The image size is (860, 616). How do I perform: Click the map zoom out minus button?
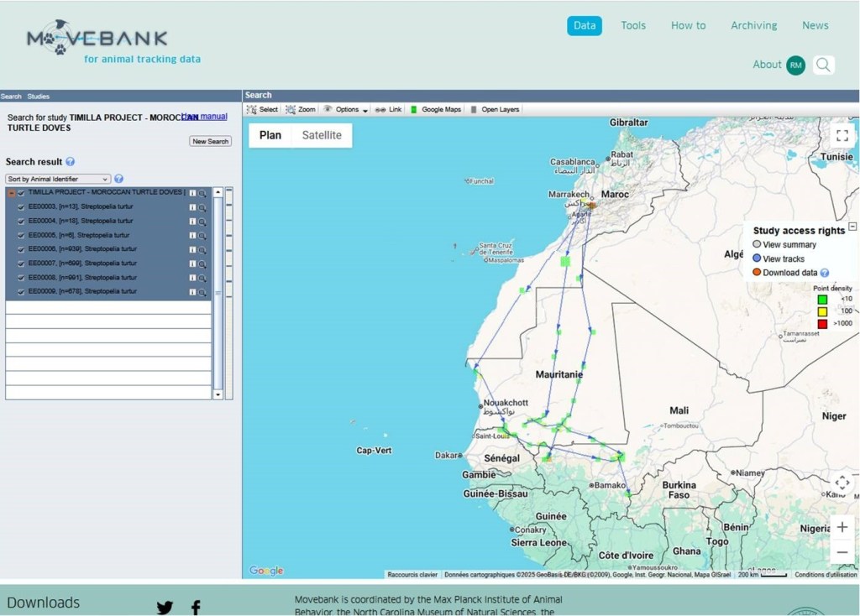[842, 552]
